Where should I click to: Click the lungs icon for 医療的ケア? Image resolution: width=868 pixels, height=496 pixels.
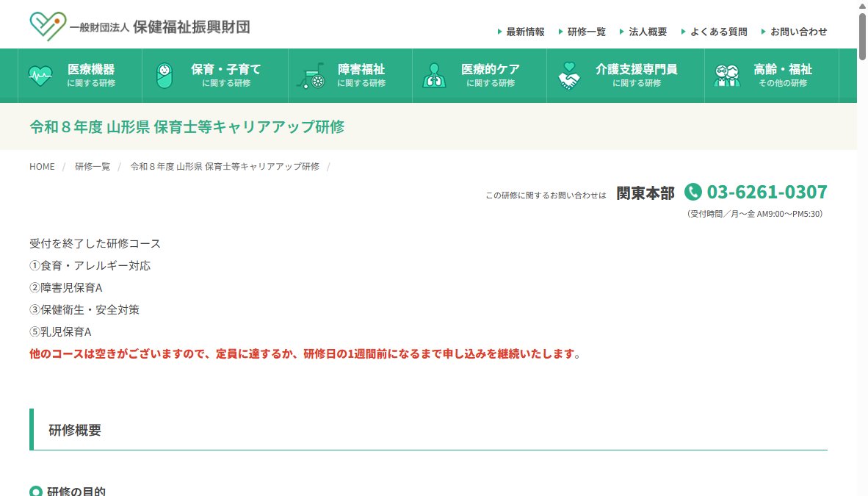point(434,76)
